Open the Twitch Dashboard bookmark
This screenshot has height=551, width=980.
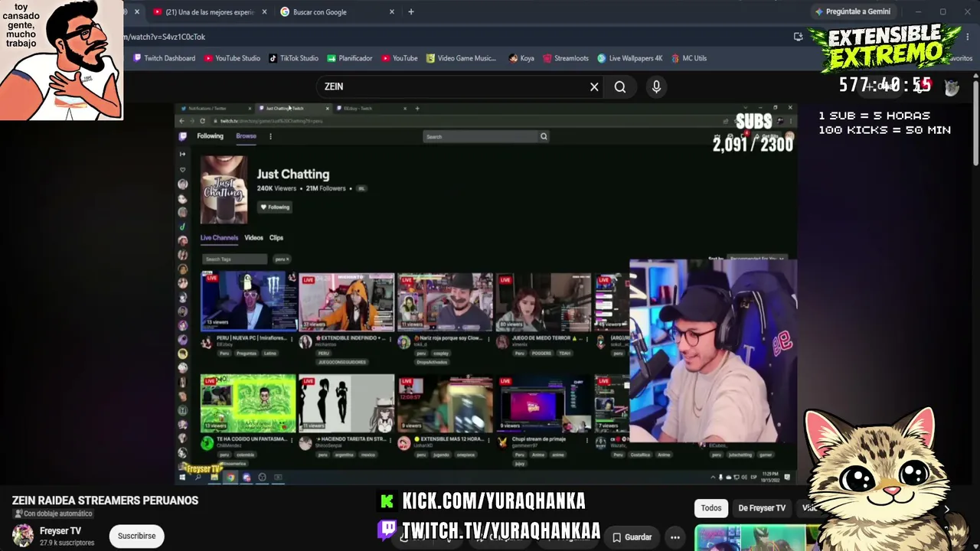click(164, 58)
